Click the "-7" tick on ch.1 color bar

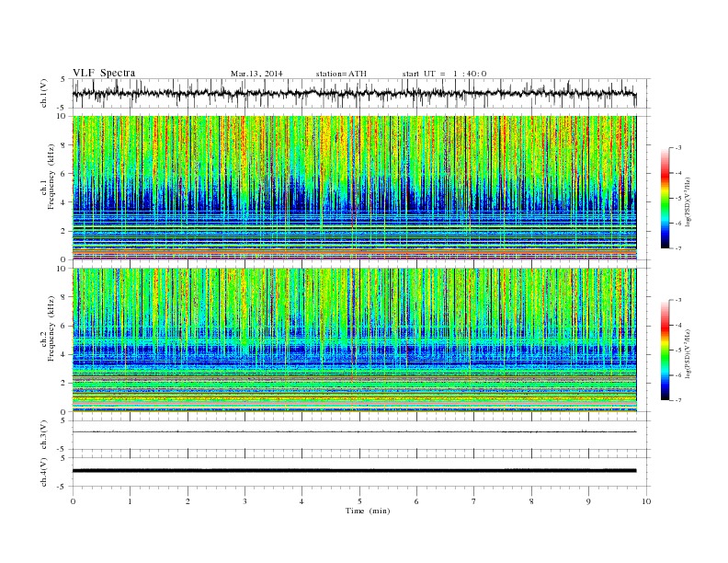pyautogui.click(x=677, y=248)
